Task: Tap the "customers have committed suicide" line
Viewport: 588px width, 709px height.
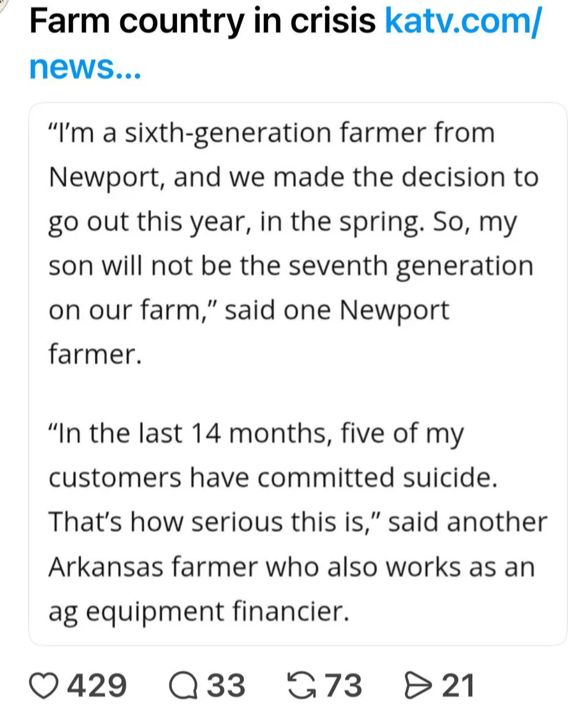Action: point(273,477)
